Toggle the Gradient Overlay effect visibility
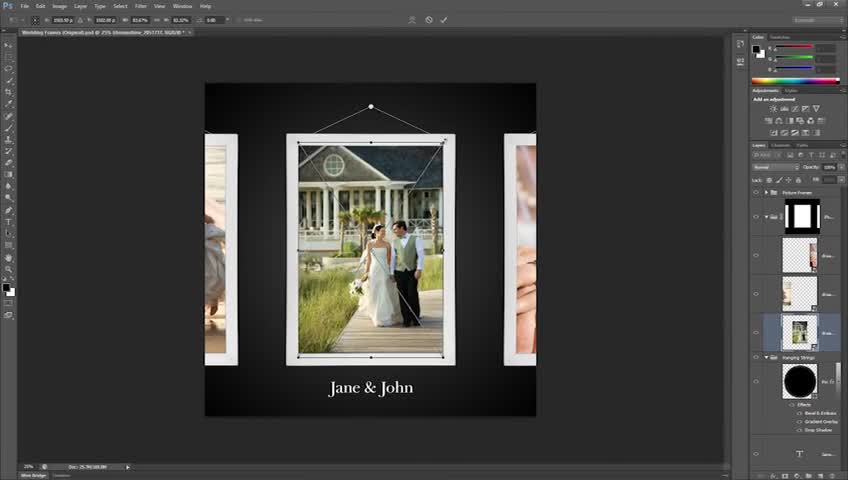Screen dimensions: 848x480 (x=799, y=422)
